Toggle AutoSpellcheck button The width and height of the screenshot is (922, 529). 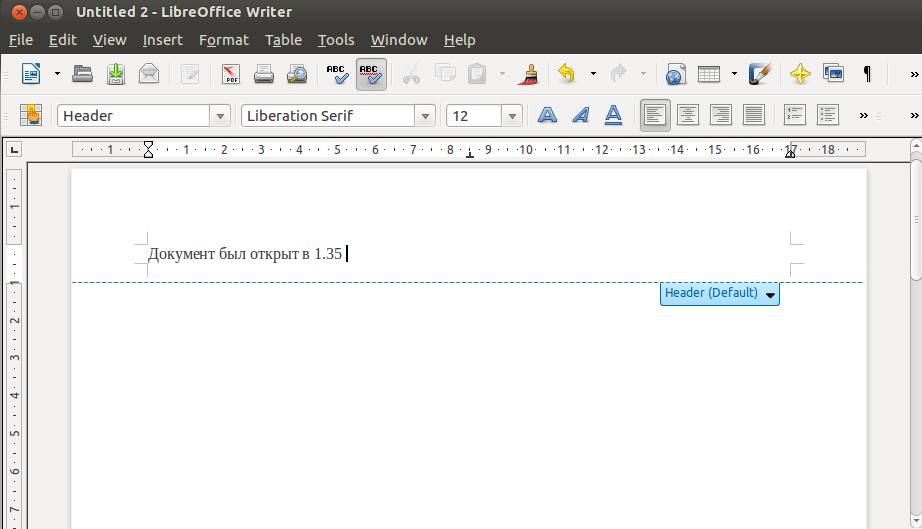click(x=371, y=74)
